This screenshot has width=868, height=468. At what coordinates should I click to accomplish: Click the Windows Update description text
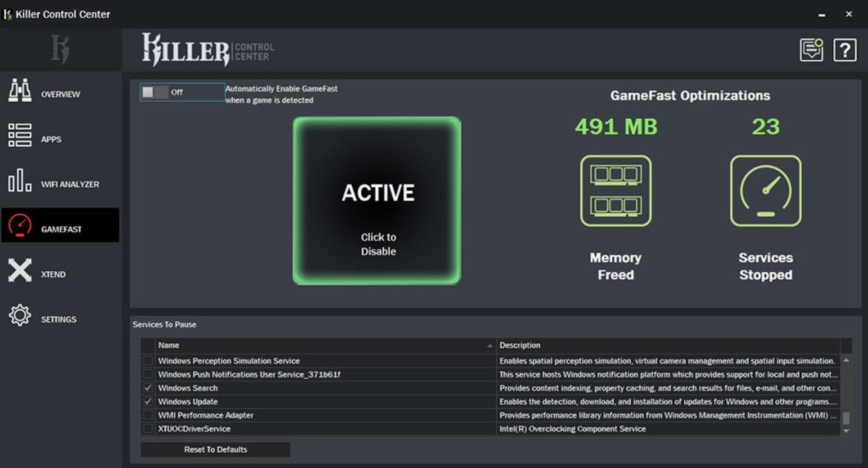tap(668, 402)
